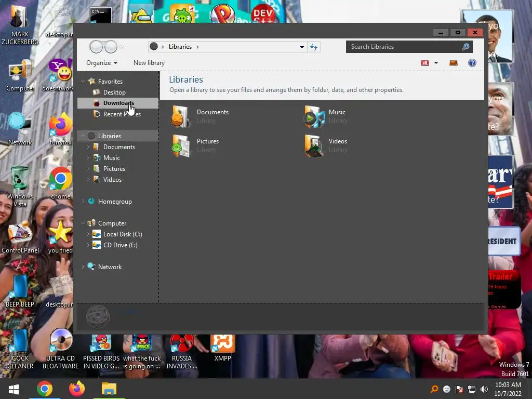The height and width of the screenshot is (399, 532).
Task: Open the Pictures library
Action: pyautogui.click(x=196, y=145)
